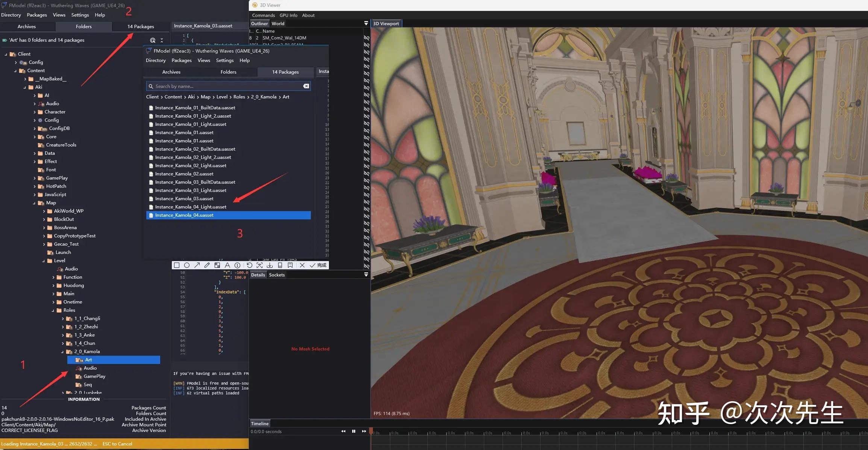Click the 完成 finish button
This screenshot has height=450, width=868.
click(318, 265)
